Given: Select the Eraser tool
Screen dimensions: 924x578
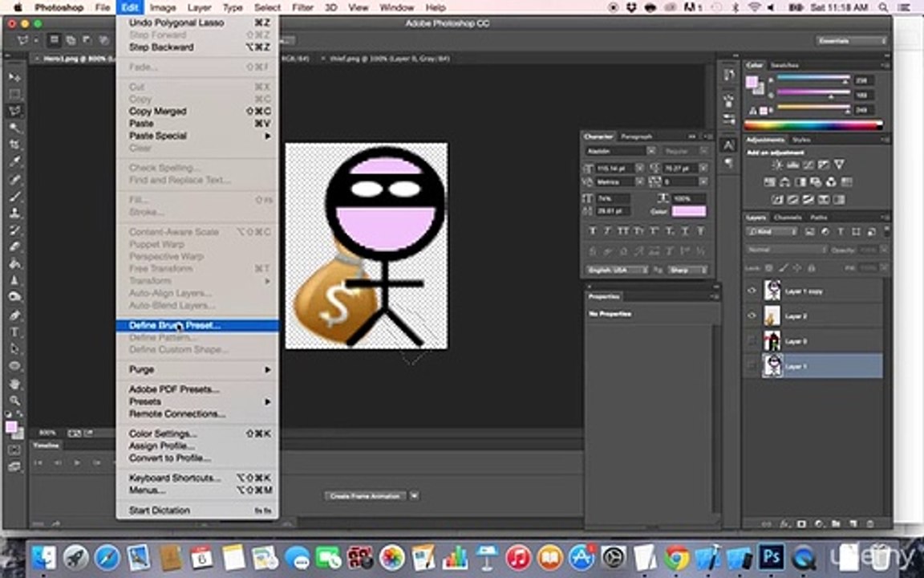Looking at the screenshot, I should tap(14, 246).
